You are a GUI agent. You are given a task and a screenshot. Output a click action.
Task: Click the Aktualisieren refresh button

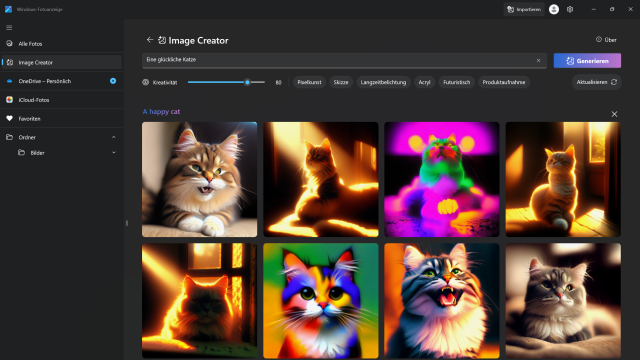(x=596, y=82)
